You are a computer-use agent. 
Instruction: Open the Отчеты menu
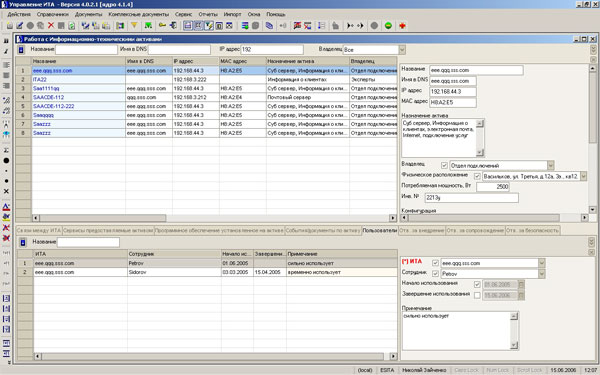(x=208, y=14)
